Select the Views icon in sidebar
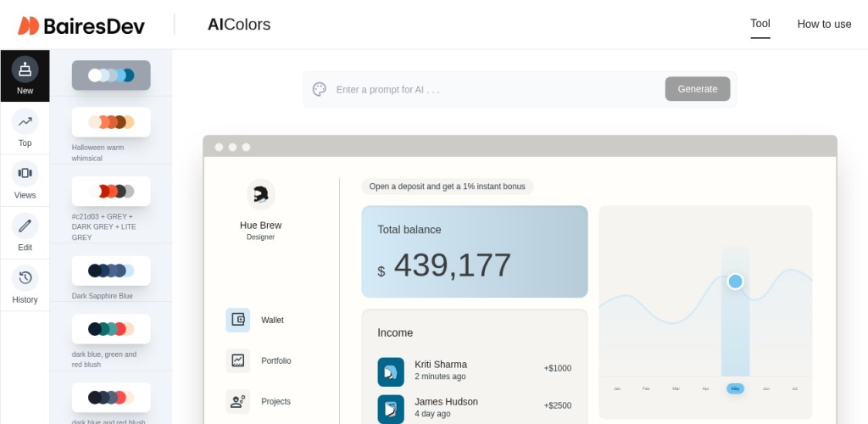This screenshot has width=868, height=424. point(25,173)
